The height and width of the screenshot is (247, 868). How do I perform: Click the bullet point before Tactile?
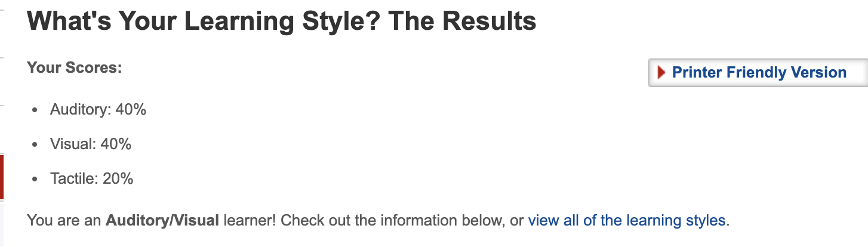36,180
